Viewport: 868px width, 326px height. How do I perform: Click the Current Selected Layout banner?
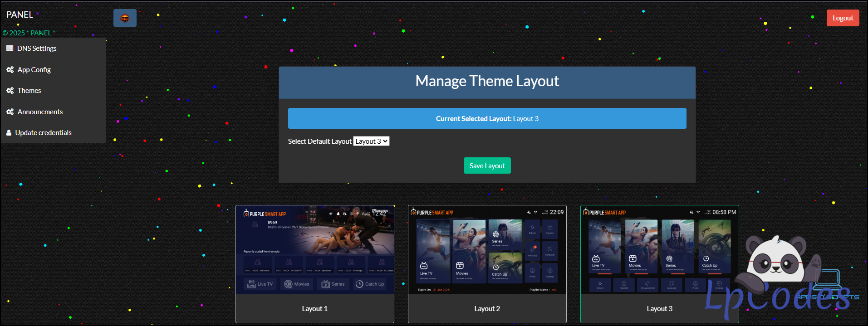pyautogui.click(x=487, y=118)
